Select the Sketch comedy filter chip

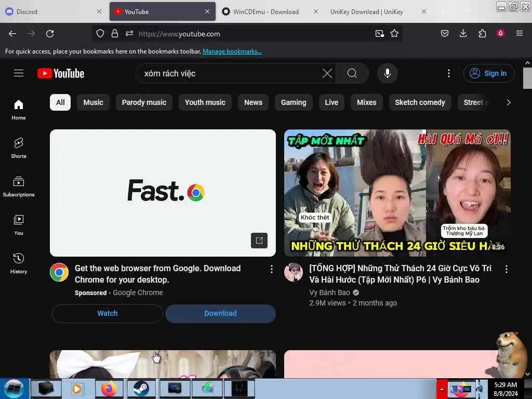(420, 102)
